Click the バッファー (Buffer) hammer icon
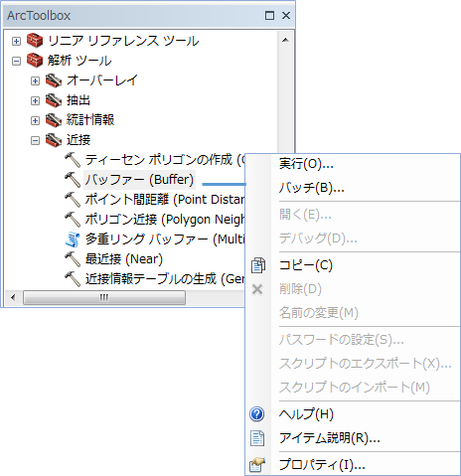461x476 pixels. pyautogui.click(x=73, y=180)
